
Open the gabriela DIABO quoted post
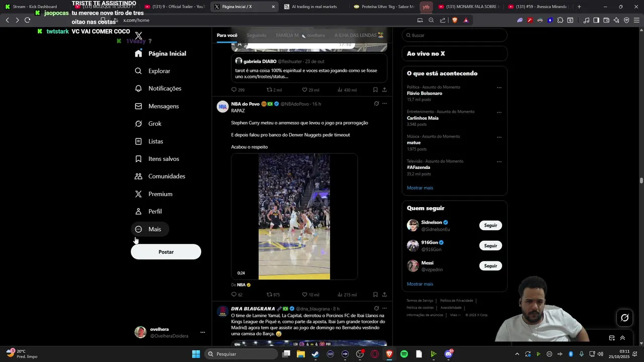pos(309,68)
